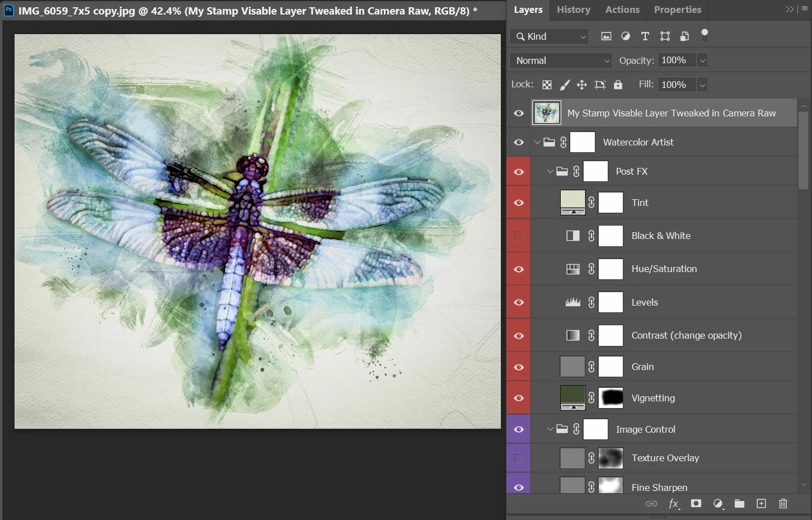
Task: Collapse the Watercolor Artist group
Action: pos(538,142)
